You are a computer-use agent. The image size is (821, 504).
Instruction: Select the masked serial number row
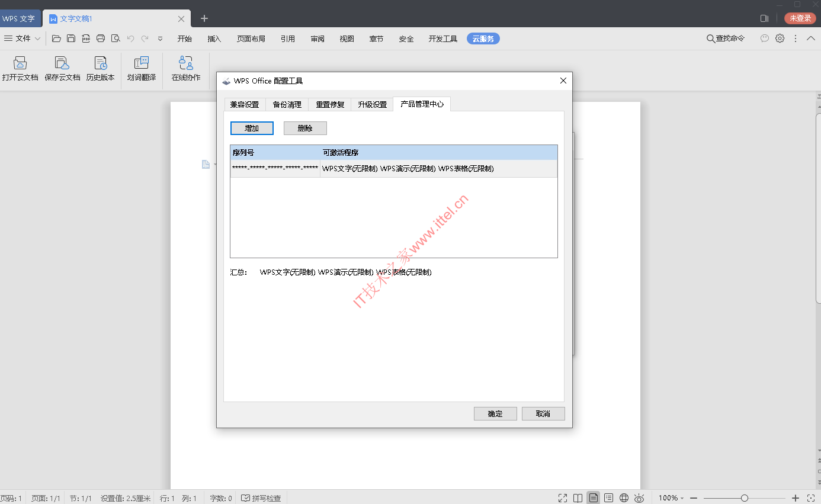click(394, 169)
